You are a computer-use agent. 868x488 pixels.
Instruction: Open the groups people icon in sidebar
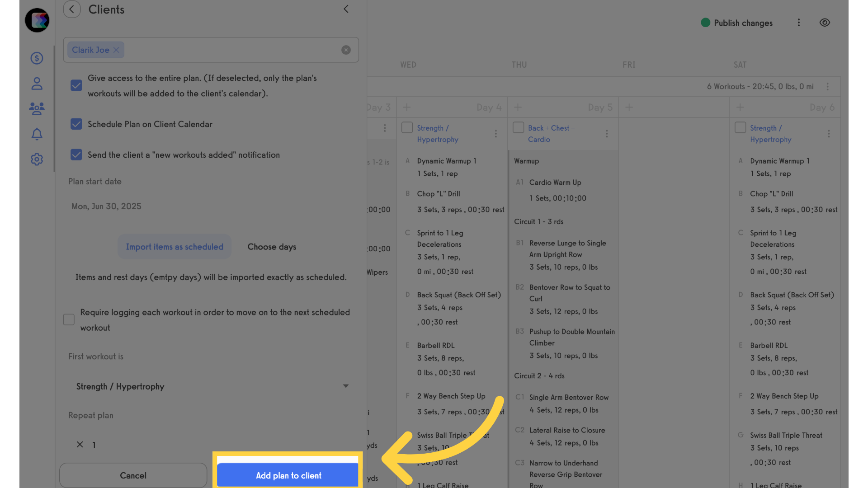(37, 108)
